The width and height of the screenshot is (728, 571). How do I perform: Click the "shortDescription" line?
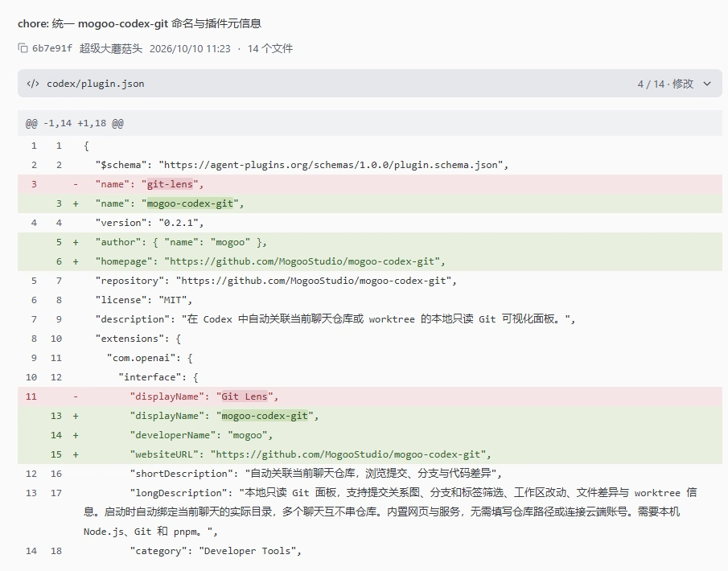click(x=370, y=474)
